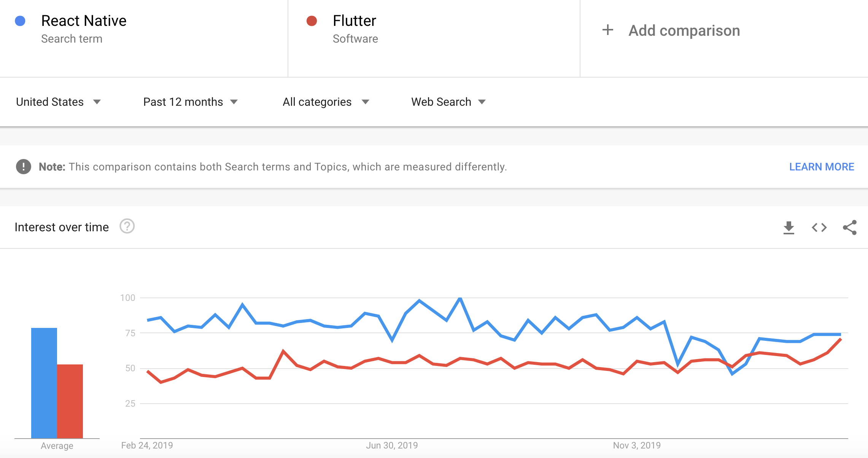This screenshot has width=868, height=458.
Task: Click the Flutter line's final data point
Action: click(x=840, y=339)
